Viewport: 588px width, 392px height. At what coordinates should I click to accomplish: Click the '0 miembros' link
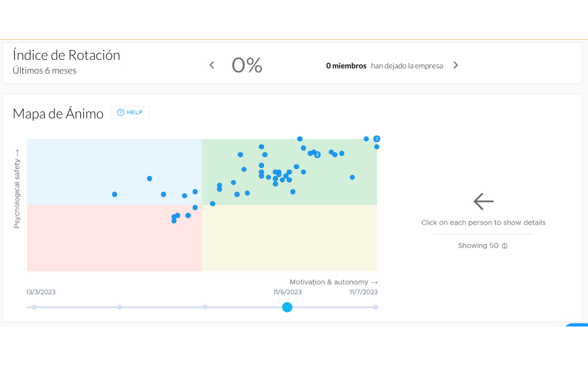[346, 66]
